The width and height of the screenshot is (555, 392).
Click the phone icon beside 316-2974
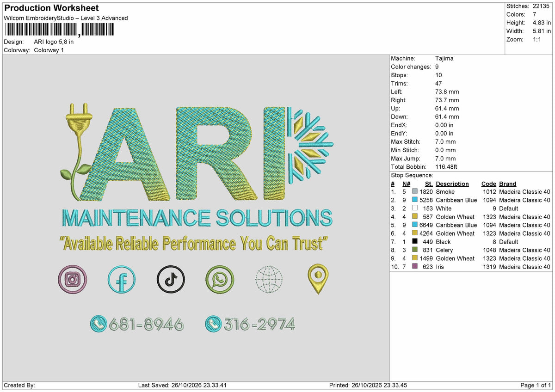[213, 324]
